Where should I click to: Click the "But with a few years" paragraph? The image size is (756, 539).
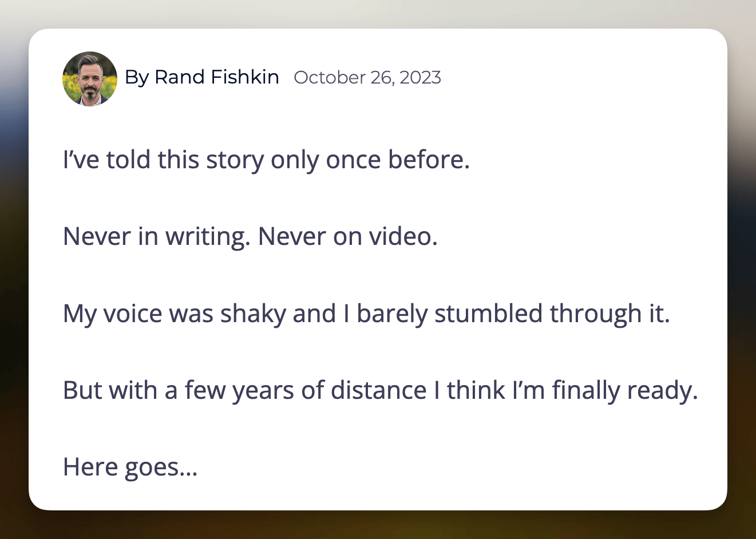tap(381, 390)
